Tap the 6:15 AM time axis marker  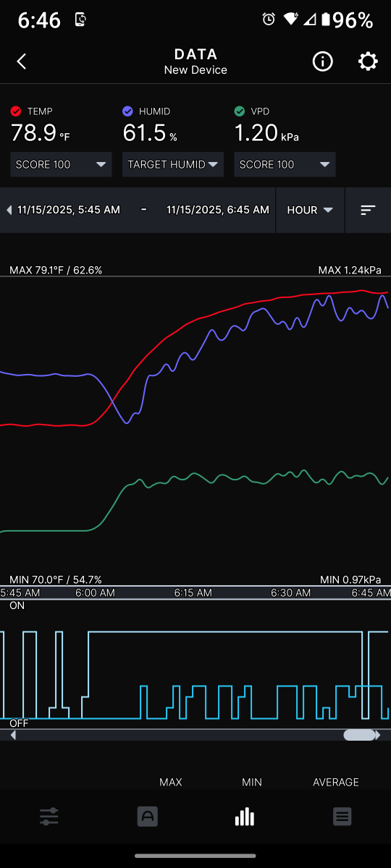[x=193, y=592]
